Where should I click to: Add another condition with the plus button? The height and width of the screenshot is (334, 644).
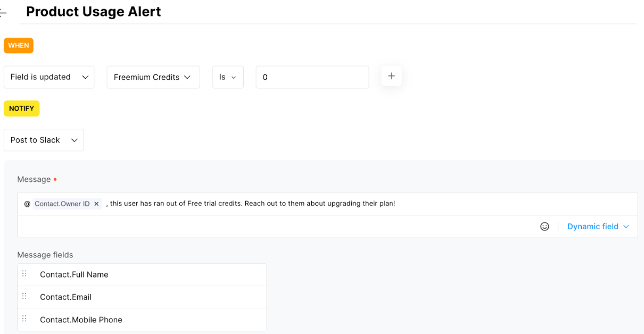pos(391,76)
